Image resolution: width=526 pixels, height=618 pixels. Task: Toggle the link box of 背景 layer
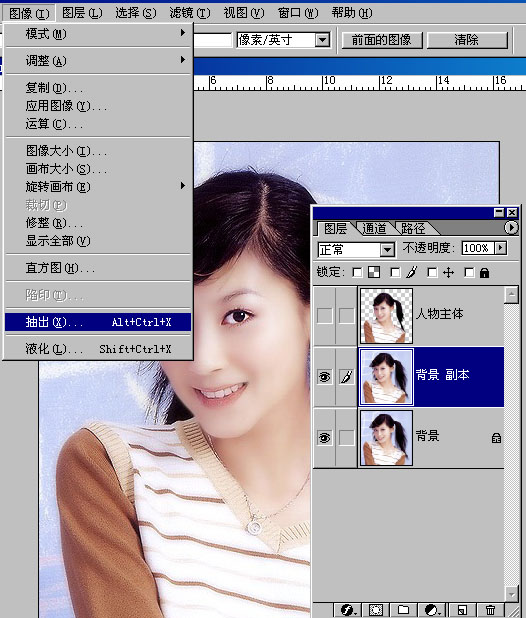[346, 438]
